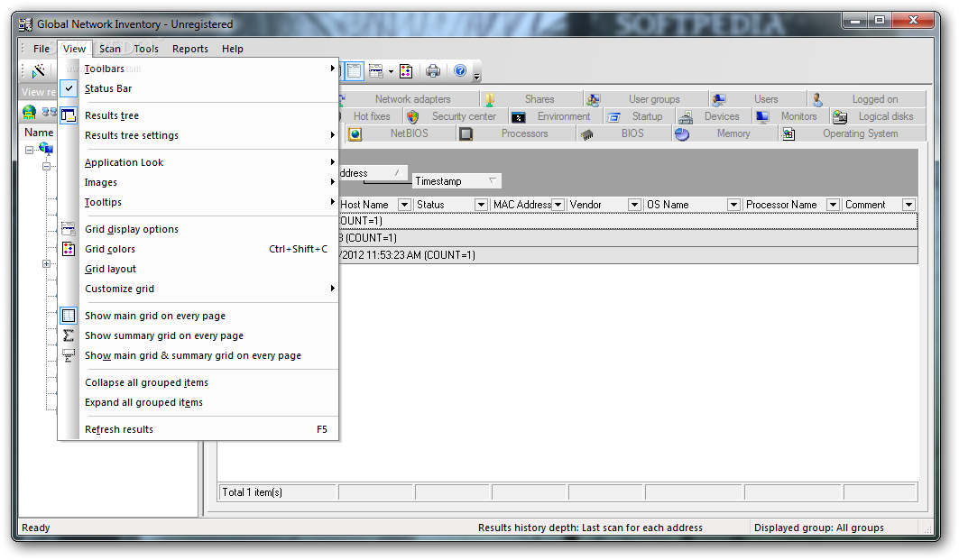Click the Grid display options menu icon
This screenshot has width=959, height=560.
tap(69, 229)
